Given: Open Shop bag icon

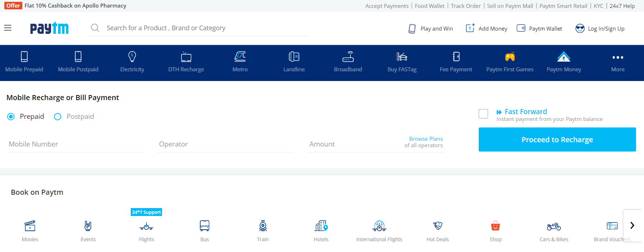Looking at the screenshot, I should coord(496,226).
